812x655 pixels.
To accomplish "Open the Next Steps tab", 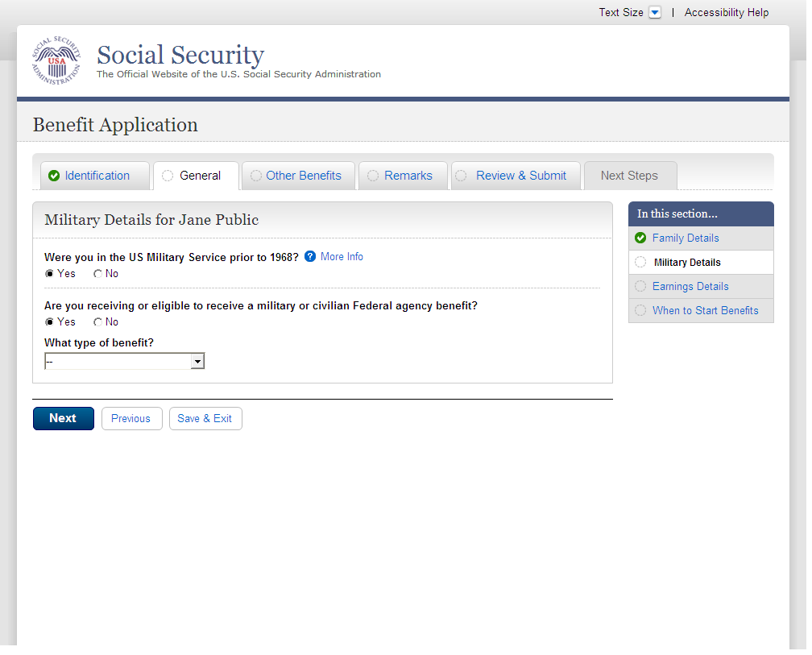I will (x=629, y=176).
